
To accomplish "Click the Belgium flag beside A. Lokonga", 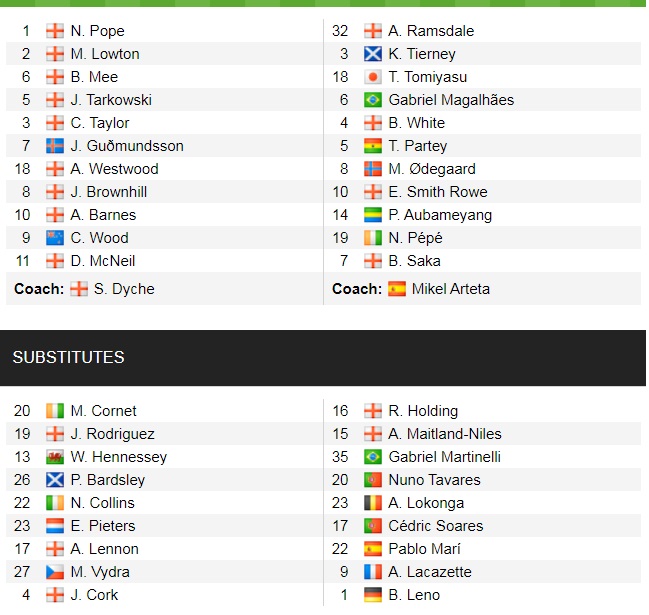I will (x=373, y=503).
